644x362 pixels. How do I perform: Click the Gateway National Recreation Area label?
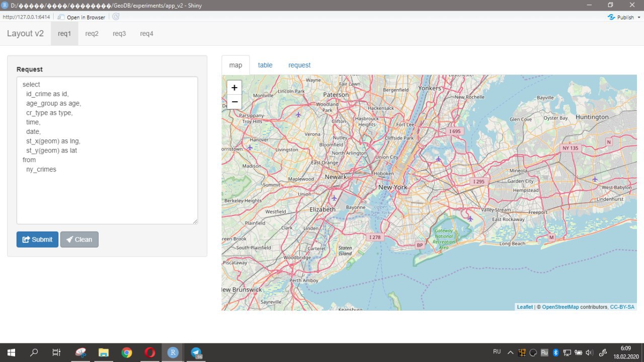(444, 239)
